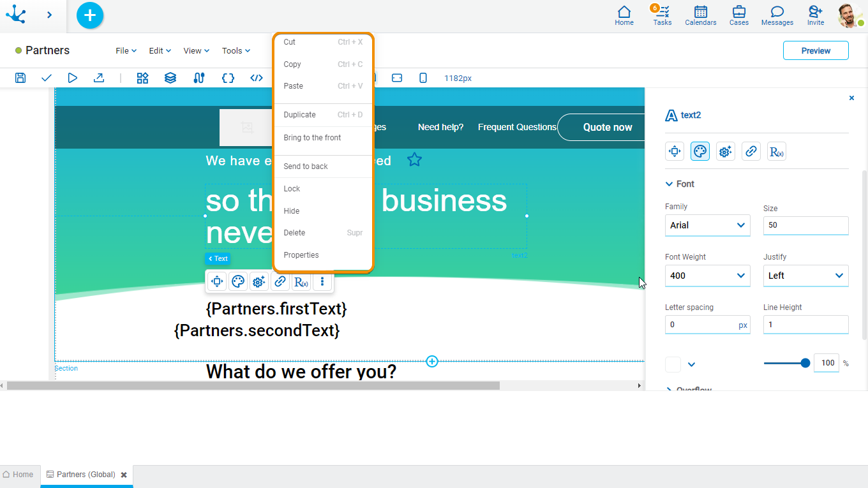Click the Frequent Questions link in the canvas header
Viewport: 868px width, 488px height.
517,127
